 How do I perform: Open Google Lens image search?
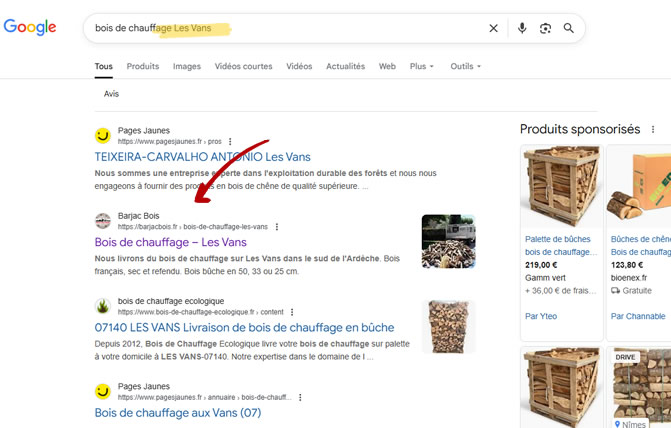click(x=545, y=28)
